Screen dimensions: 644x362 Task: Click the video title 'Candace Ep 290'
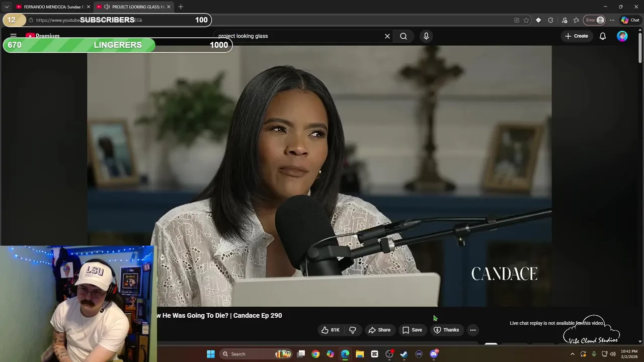[x=257, y=315]
